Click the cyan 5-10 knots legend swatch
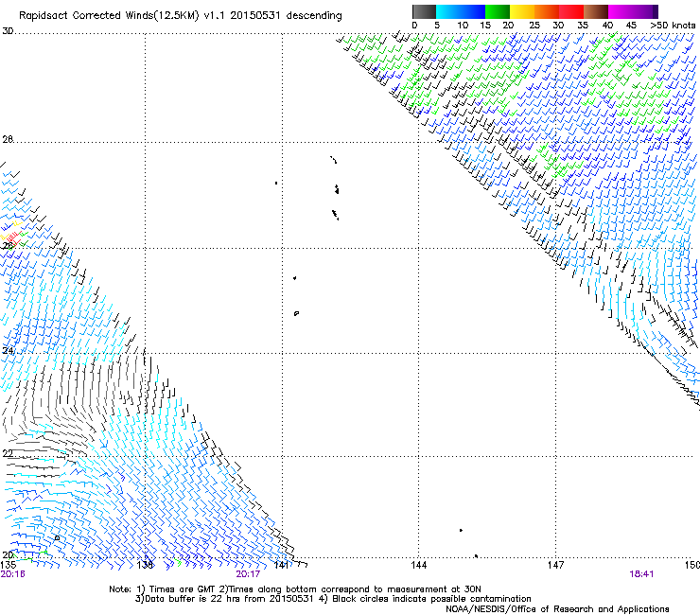This screenshot has width=700, height=615. click(x=448, y=11)
